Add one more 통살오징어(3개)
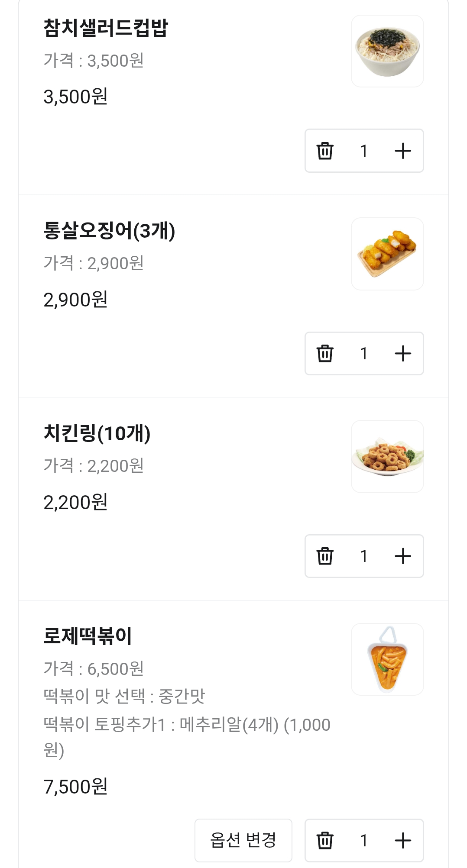The height and width of the screenshot is (868, 467). coord(403,353)
